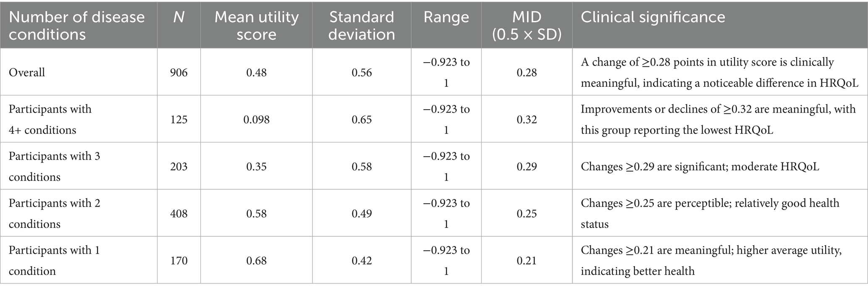The image size is (868, 291).
Task: Select the 0.25 MID value cell
Action: pyautogui.click(x=527, y=213)
